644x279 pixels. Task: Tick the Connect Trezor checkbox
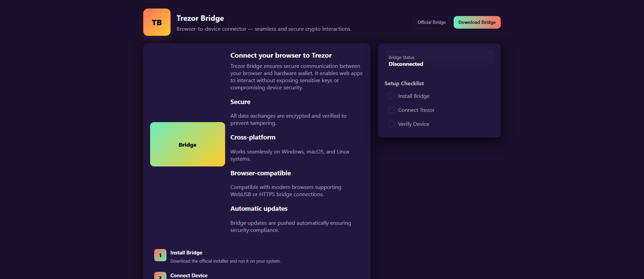[x=392, y=110]
